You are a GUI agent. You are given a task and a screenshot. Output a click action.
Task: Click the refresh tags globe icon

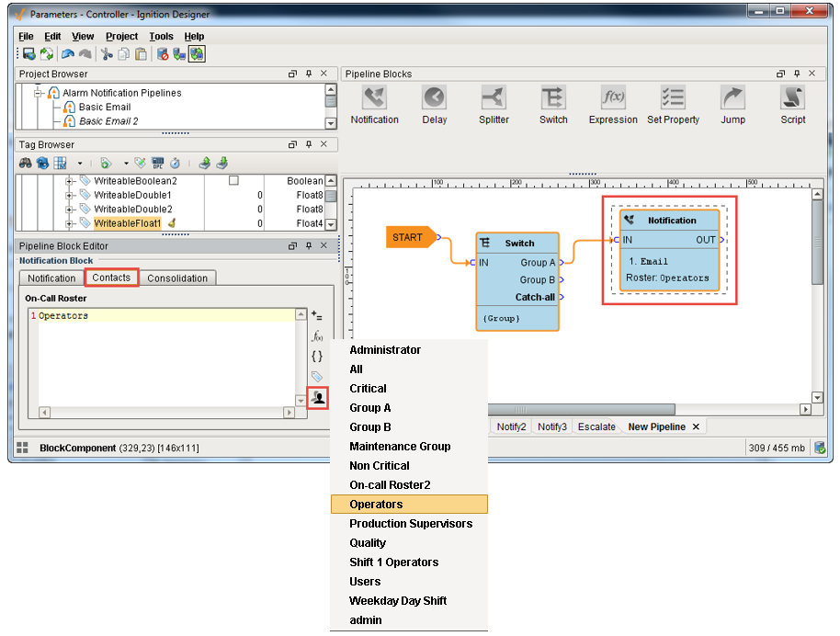click(x=42, y=163)
